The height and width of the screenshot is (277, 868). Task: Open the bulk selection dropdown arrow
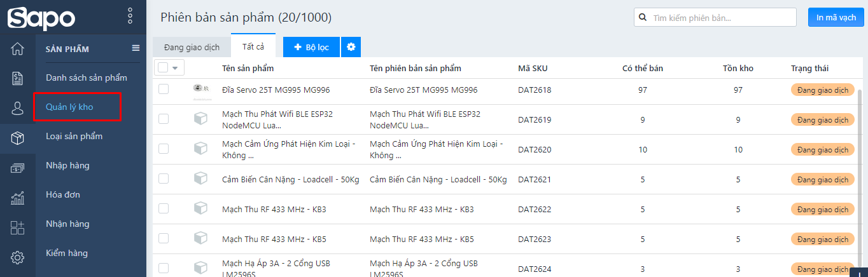(175, 67)
